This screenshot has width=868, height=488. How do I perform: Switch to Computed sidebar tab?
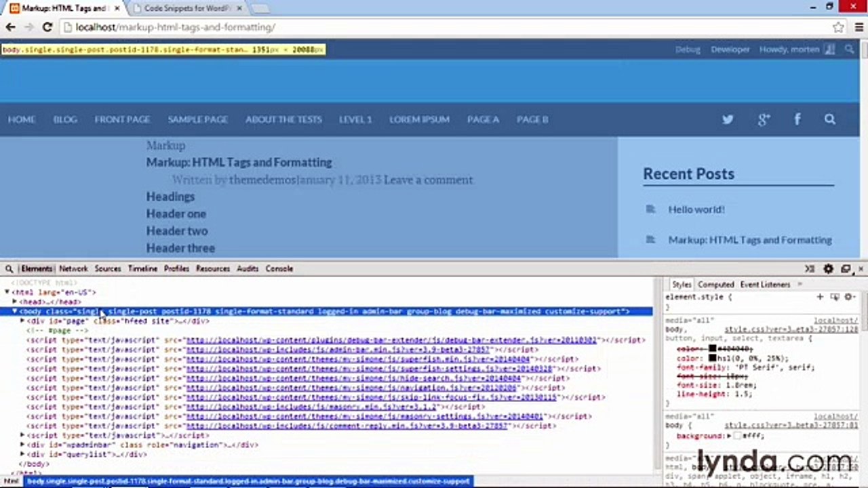[716, 285]
